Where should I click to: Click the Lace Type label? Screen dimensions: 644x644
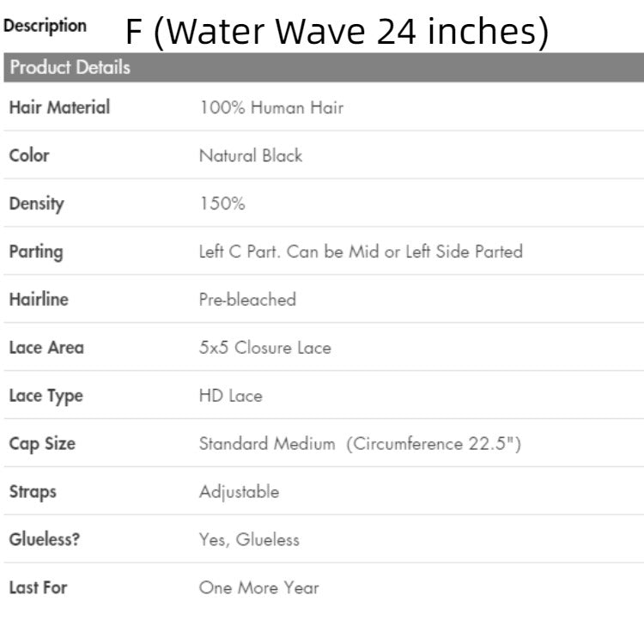point(46,396)
